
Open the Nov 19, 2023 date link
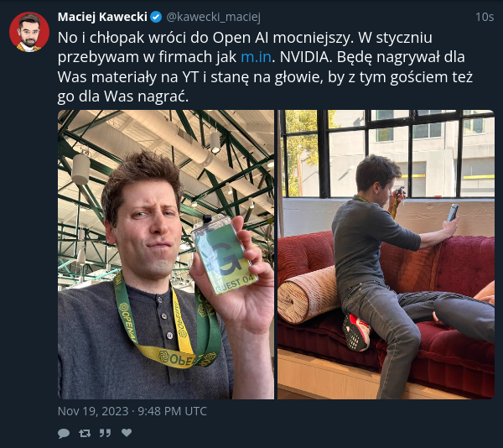[x=93, y=411]
